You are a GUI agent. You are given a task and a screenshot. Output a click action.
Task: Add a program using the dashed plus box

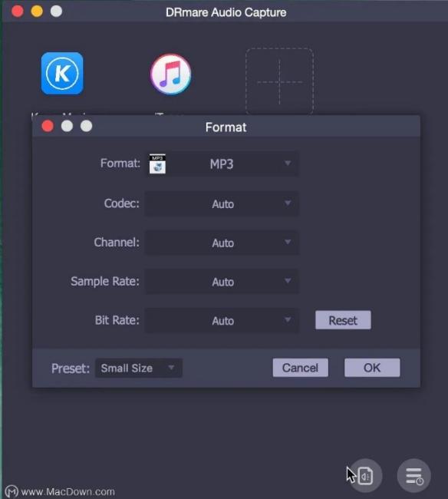point(279,81)
